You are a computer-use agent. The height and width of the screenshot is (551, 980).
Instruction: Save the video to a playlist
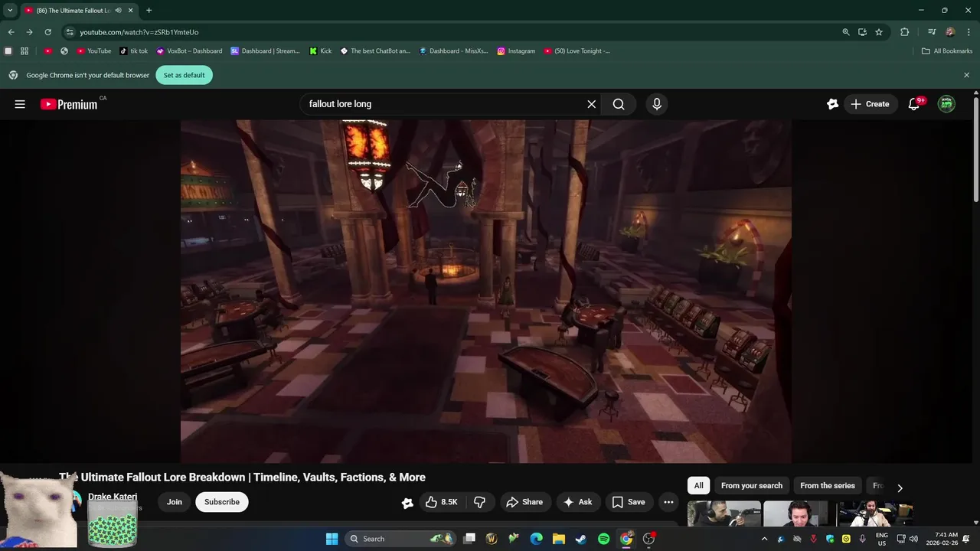[629, 502]
